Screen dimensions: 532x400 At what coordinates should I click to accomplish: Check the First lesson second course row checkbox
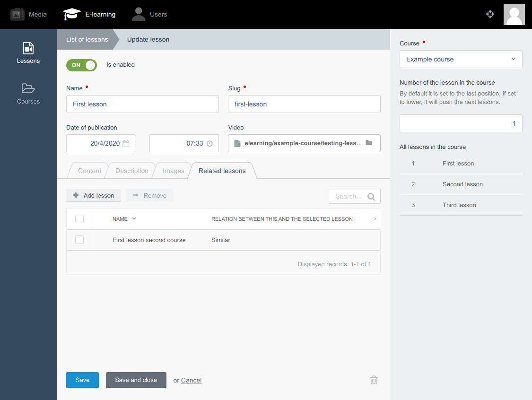[79, 240]
